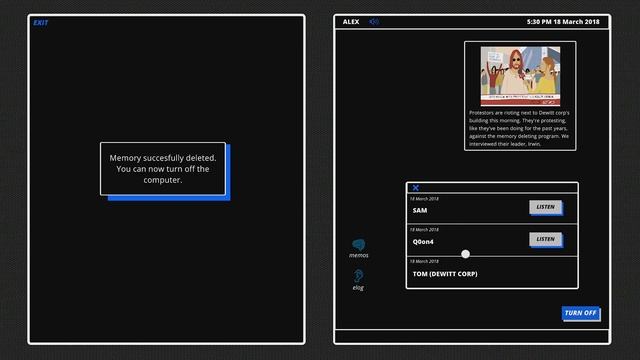This screenshot has width=640, height=360.
Task: Select the SAM log entry name
Action: click(420, 210)
